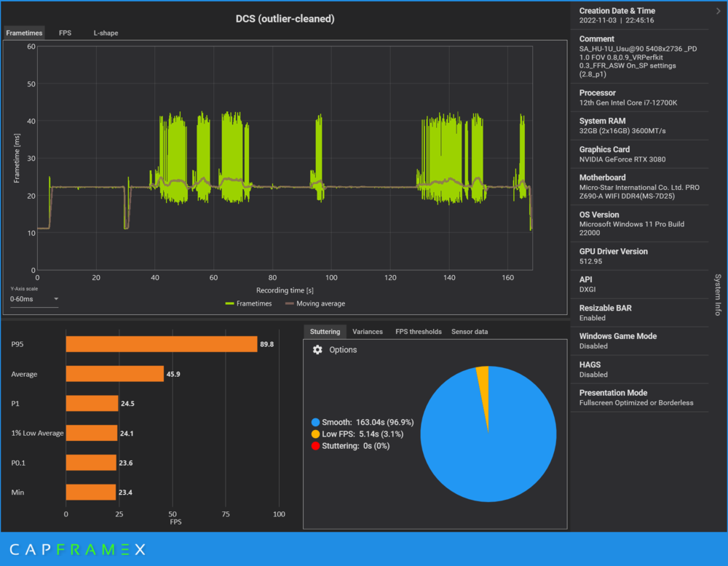Select the Frametimes tab
This screenshot has height=566, width=728.
(x=24, y=33)
